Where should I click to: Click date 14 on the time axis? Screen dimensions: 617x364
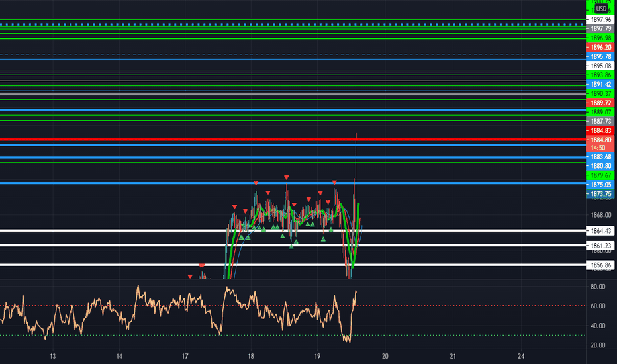point(119,357)
